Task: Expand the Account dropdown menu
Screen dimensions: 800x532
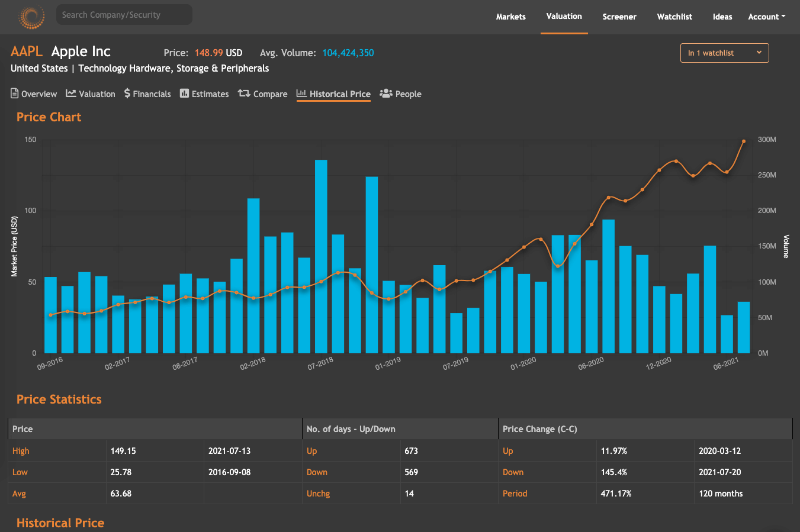Action: pyautogui.click(x=767, y=17)
